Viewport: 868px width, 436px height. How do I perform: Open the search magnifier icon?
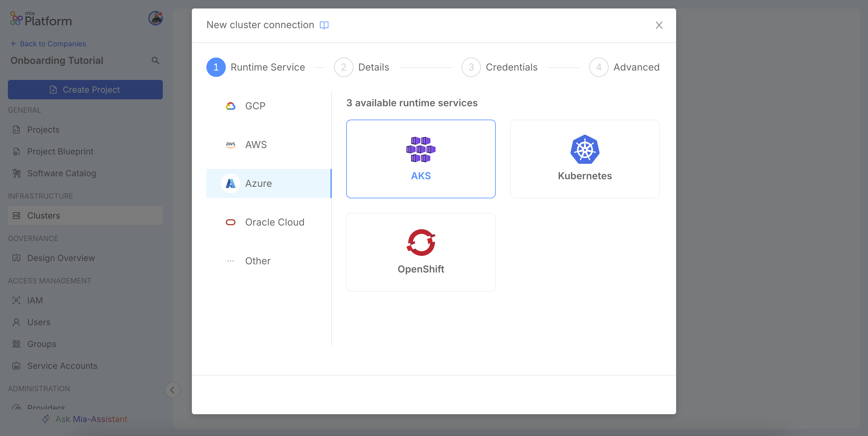(155, 61)
